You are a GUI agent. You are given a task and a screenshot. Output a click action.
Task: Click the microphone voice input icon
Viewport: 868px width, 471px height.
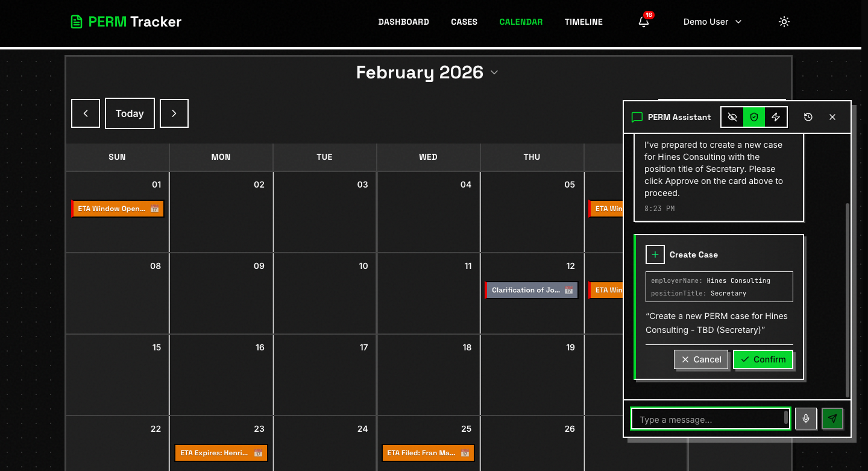(806, 419)
